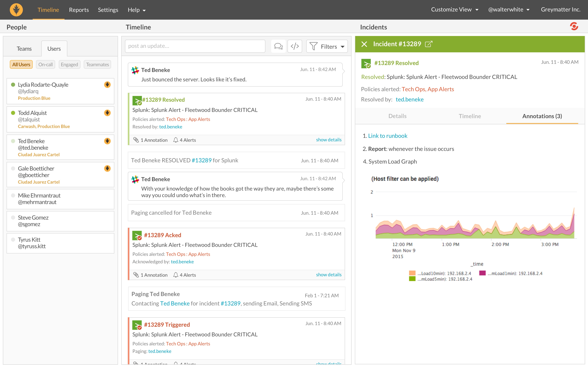Click the red sync icon in Incidents header
This screenshot has height=368, width=588.
click(x=574, y=26)
